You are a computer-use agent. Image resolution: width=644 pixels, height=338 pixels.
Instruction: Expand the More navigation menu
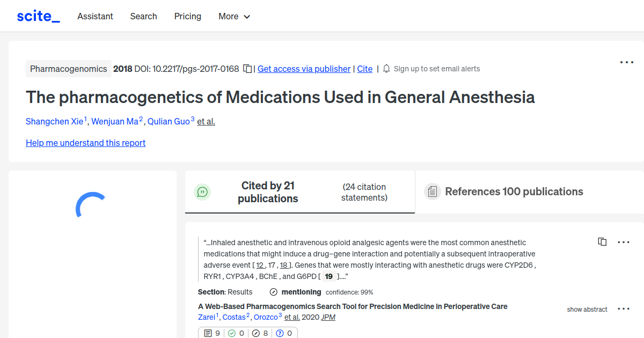234,17
